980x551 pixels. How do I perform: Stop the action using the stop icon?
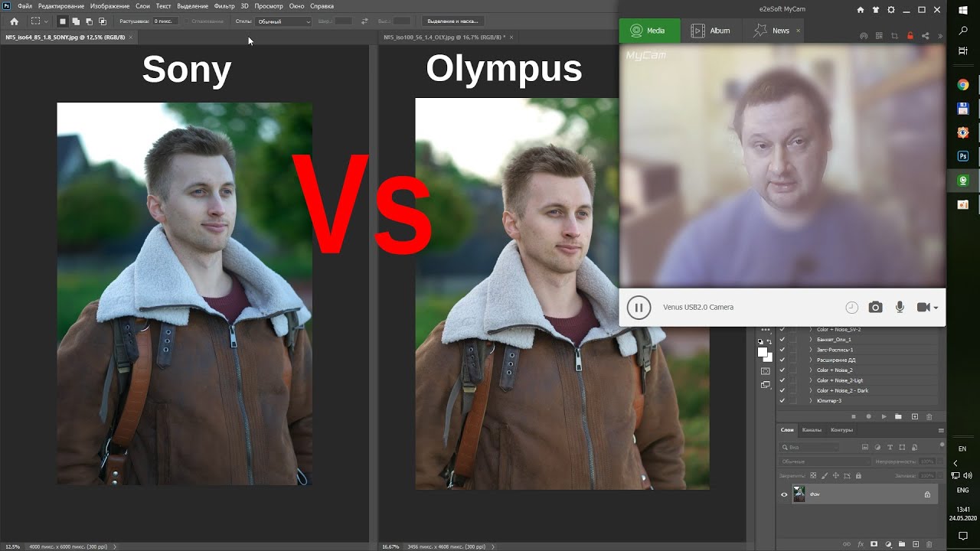854,416
